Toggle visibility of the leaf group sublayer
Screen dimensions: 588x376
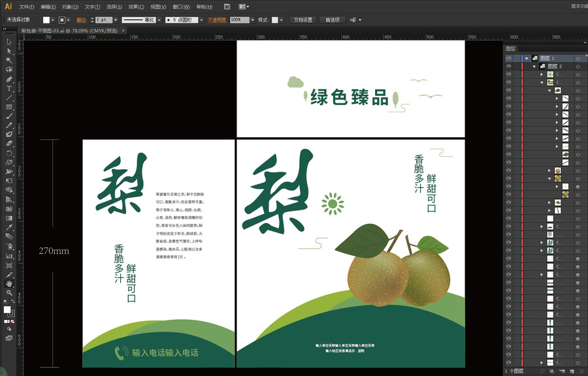508,90
